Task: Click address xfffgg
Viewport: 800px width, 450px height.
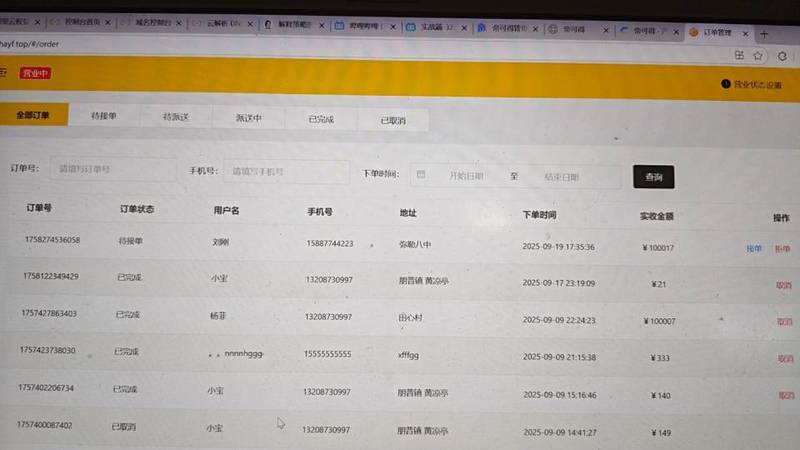Action: 408,355
